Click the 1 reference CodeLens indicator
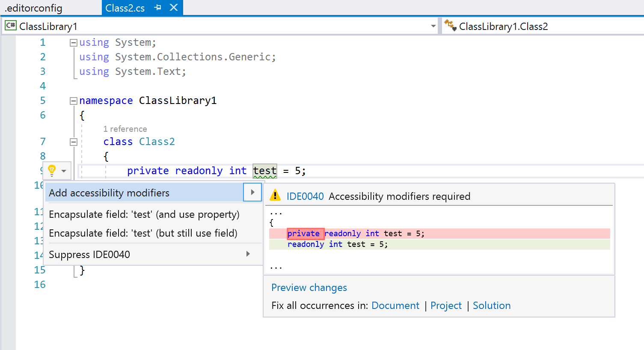This screenshot has height=350, width=644. click(x=125, y=129)
